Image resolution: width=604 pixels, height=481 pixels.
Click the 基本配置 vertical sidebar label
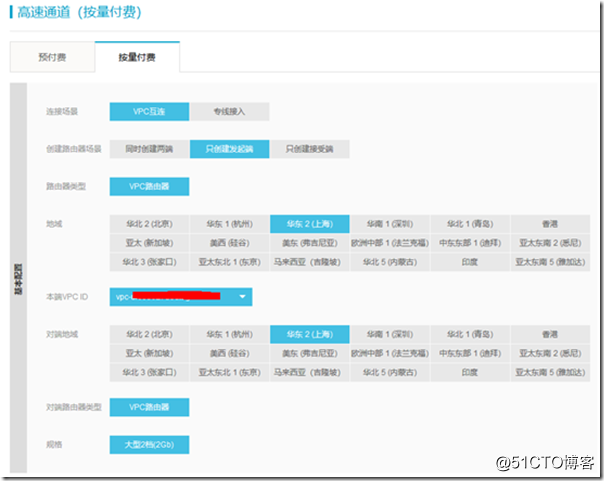[x=18, y=279]
